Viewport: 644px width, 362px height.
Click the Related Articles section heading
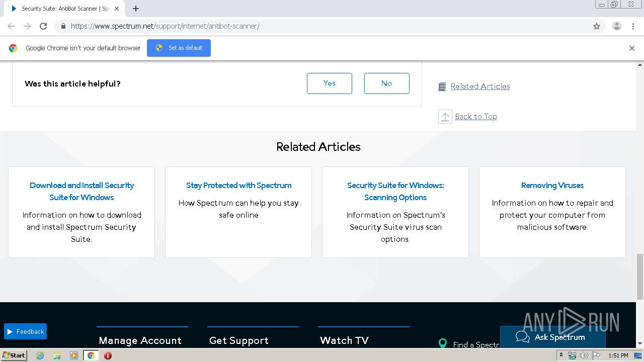(318, 147)
